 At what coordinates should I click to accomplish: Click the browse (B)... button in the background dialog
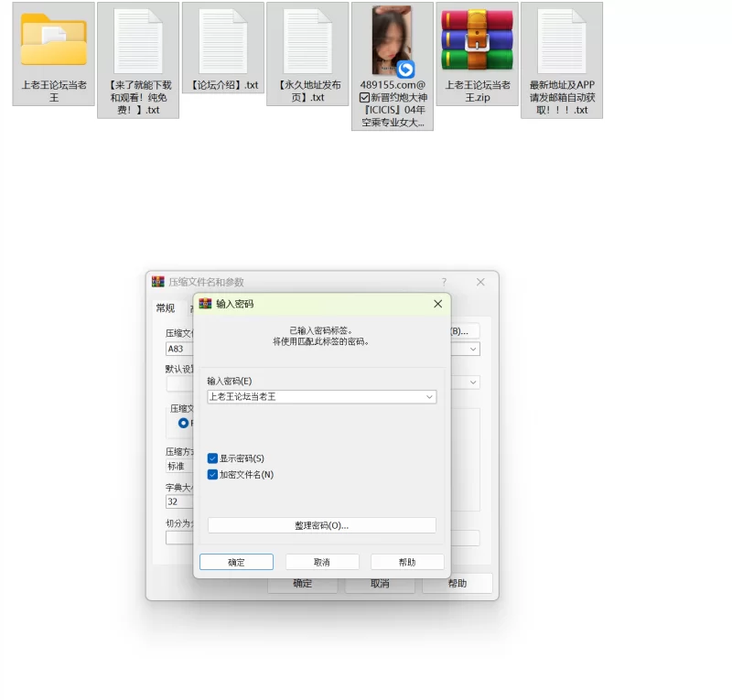click(x=465, y=331)
